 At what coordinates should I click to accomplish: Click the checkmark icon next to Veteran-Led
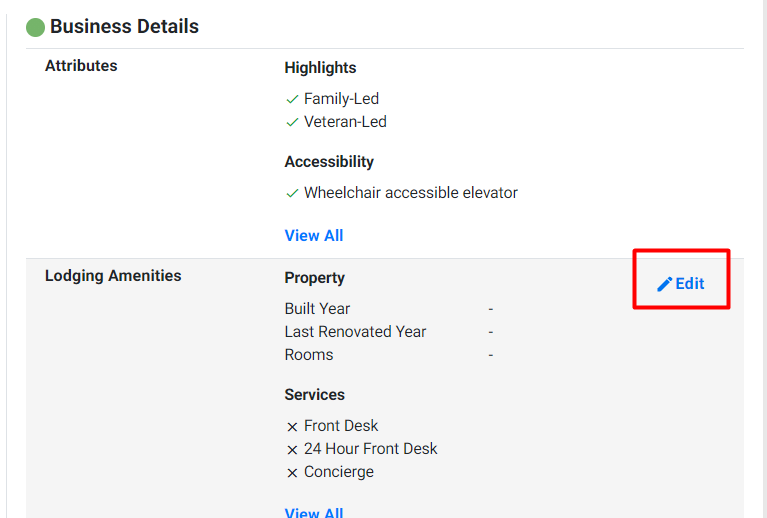292,122
